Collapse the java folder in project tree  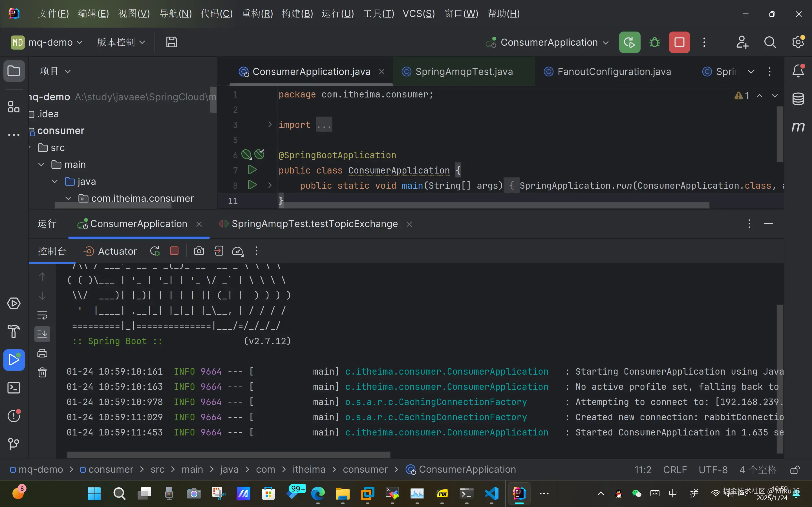click(55, 181)
